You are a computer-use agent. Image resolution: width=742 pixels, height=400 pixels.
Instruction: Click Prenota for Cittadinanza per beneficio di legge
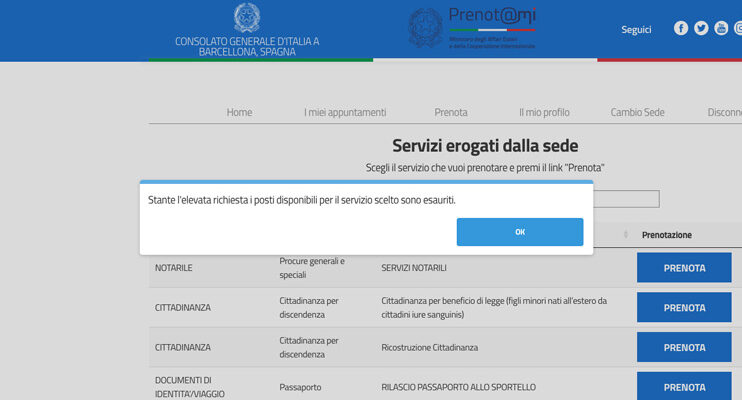point(684,307)
